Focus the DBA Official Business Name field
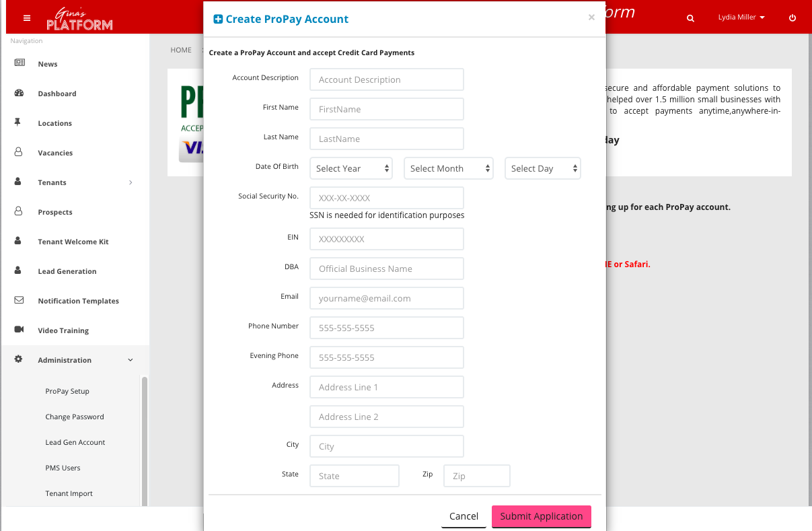The image size is (812, 531). (387, 269)
